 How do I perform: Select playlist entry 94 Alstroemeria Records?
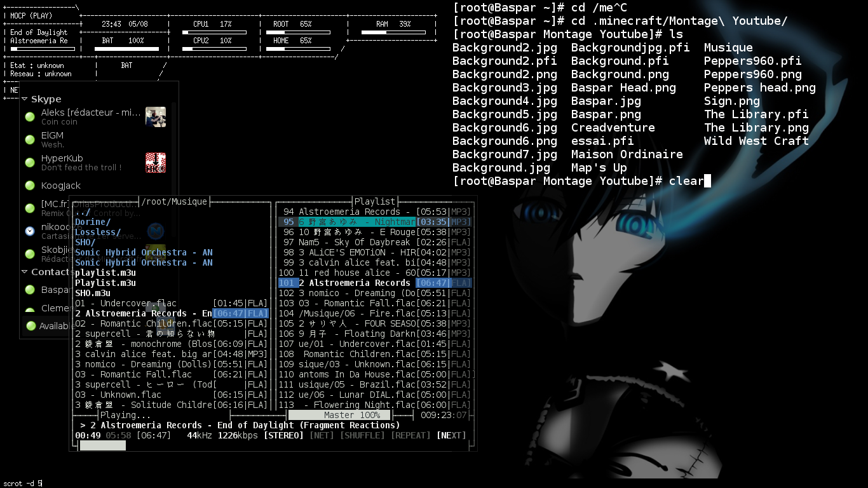coord(375,212)
